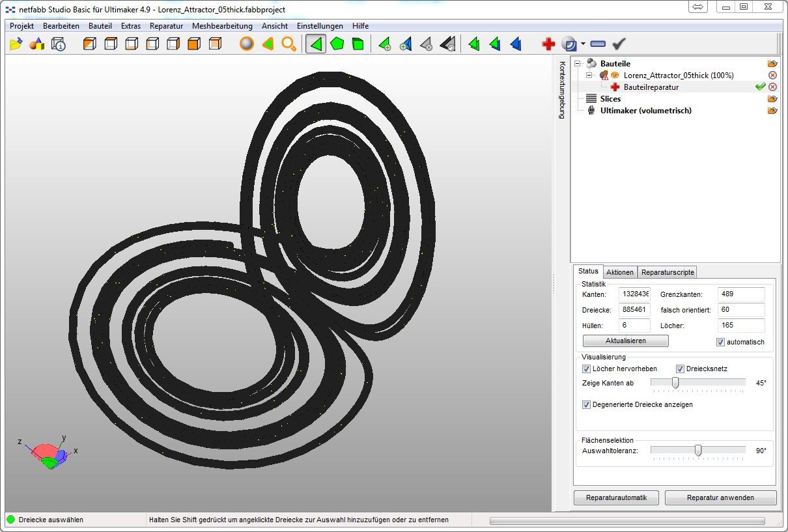Select the green pentagon surface selection tool
788x532 pixels.
[x=337, y=44]
